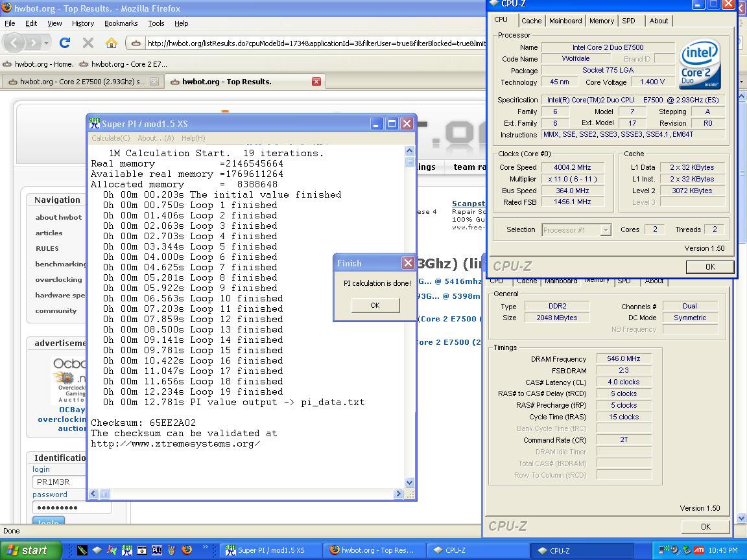The image size is (747, 560).
Task: Open Firefox Tools menu
Action: [x=156, y=23]
